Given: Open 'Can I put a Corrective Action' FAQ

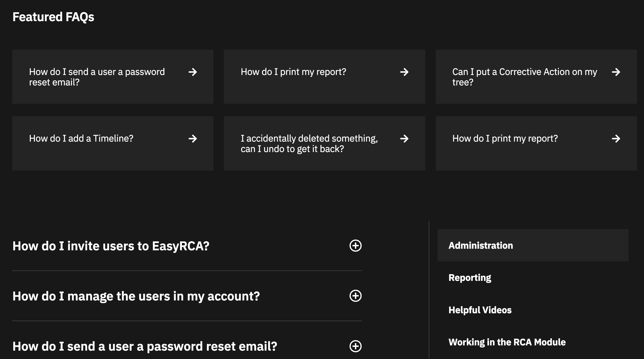Looking at the screenshot, I should click(x=524, y=77).
